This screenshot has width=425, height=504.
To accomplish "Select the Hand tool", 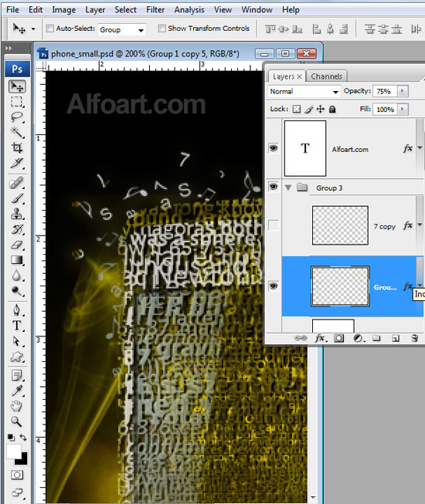I will pyautogui.click(x=16, y=406).
